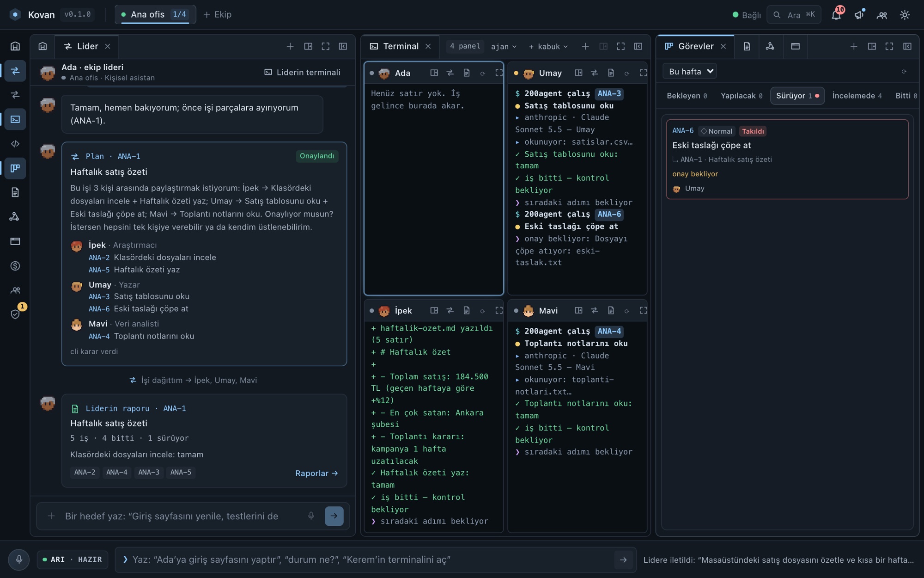Image resolution: width=924 pixels, height=578 pixels.
Task: Click the Liderin terminali button
Action: coord(303,72)
